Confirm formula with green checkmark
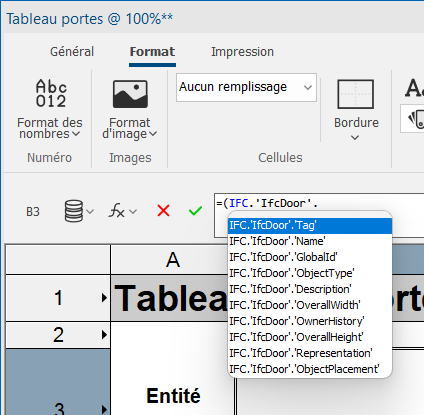The height and width of the screenshot is (415, 424). click(x=195, y=211)
